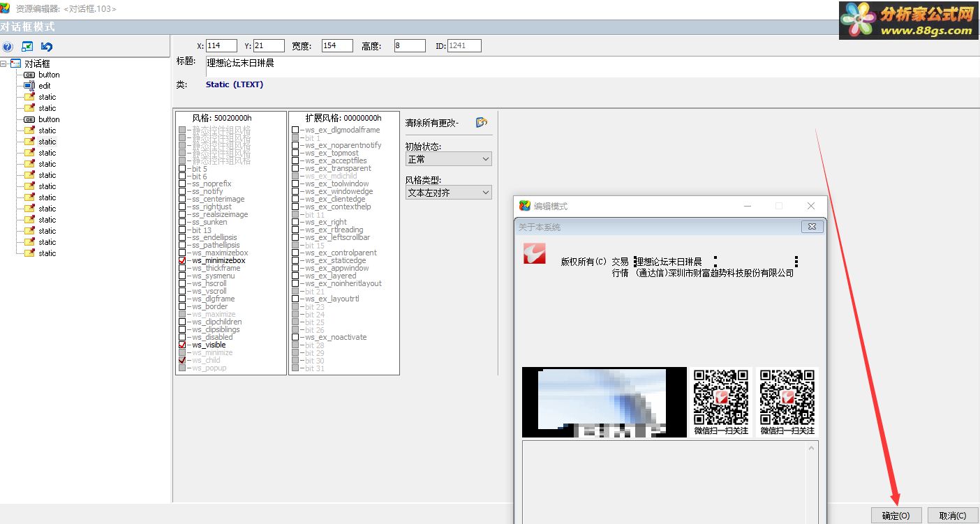This screenshot has height=524, width=980.
Task: Enable ss_centerimage style
Action: click(x=182, y=199)
